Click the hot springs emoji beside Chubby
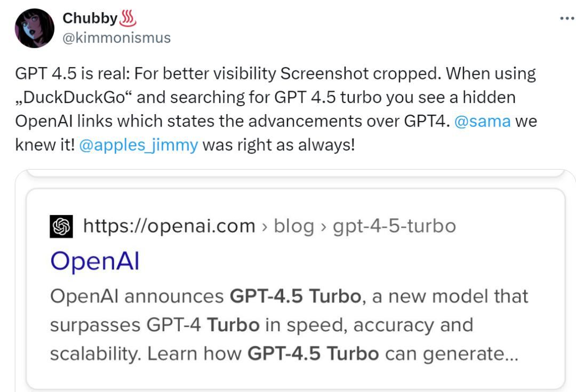Viewport: 576px width, 392px height. point(129,17)
